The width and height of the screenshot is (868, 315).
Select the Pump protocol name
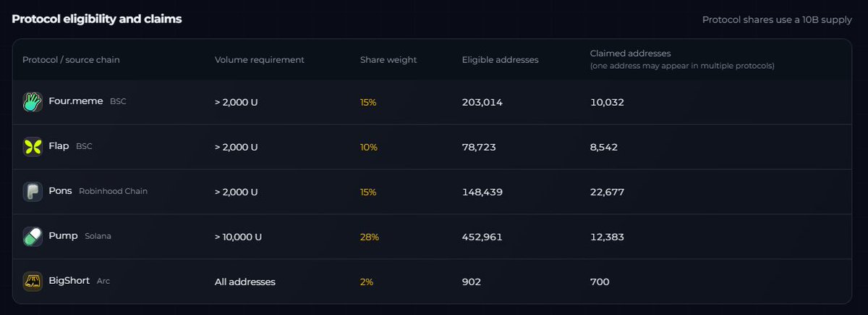point(63,236)
